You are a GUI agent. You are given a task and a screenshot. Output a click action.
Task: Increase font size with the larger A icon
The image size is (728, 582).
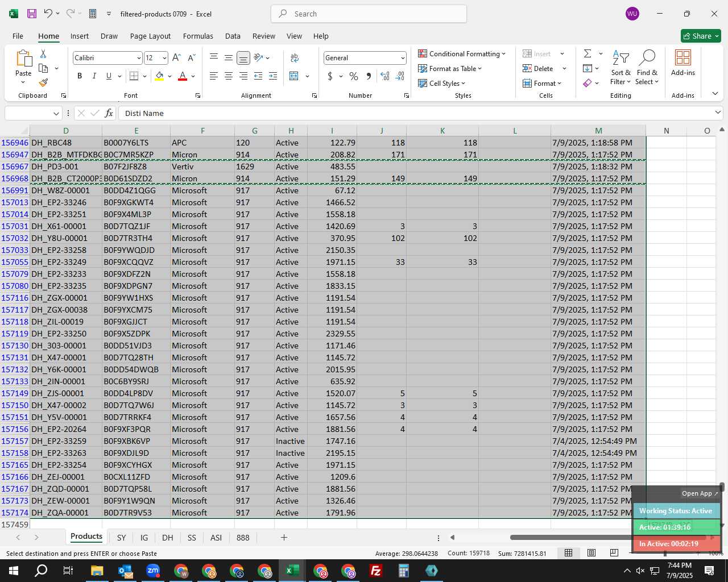176,57
